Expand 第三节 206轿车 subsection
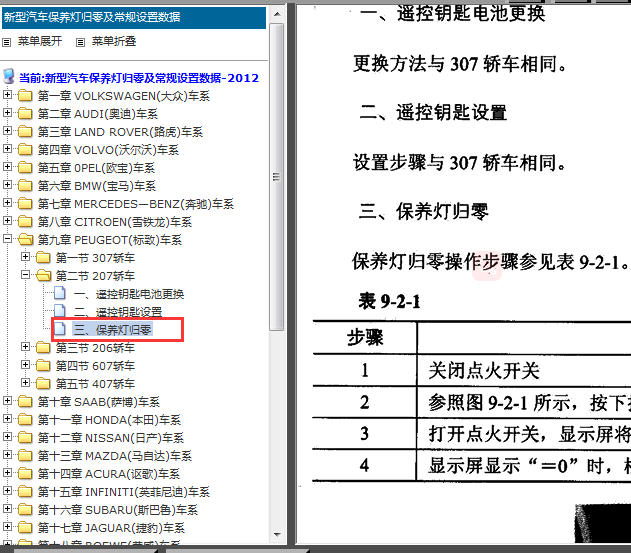The image size is (631, 553). point(25,347)
